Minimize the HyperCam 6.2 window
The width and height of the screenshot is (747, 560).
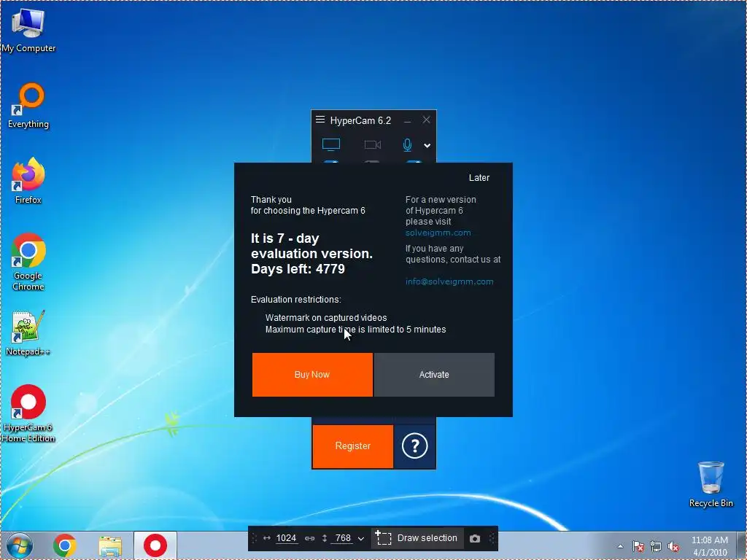(x=407, y=122)
